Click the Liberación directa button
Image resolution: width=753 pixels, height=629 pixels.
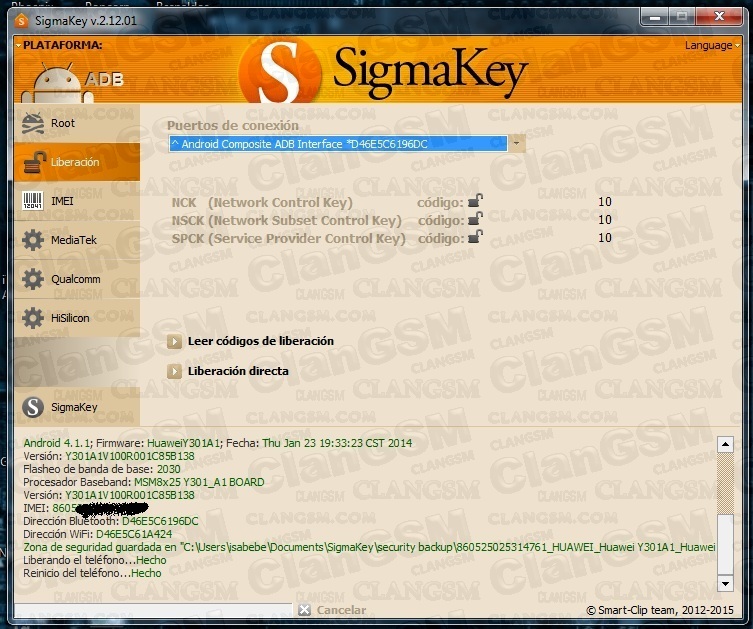pyautogui.click(x=228, y=371)
